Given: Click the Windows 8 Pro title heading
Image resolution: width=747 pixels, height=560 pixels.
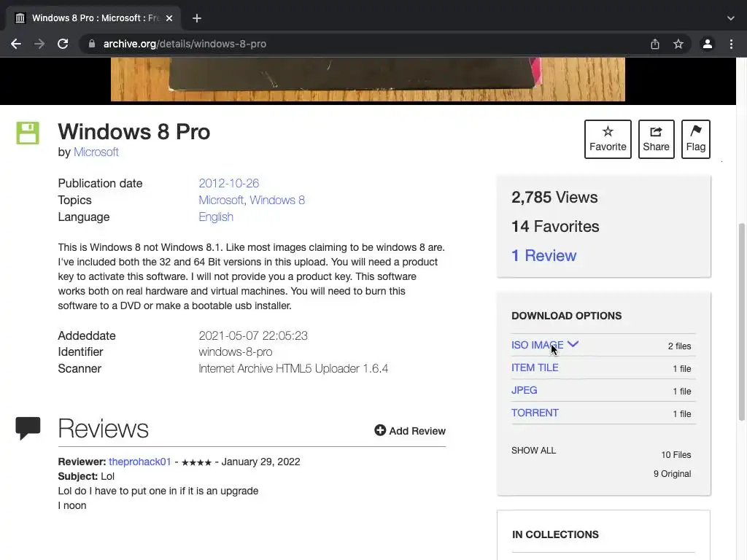Looking at the screenshot, I should click(134, 132).
